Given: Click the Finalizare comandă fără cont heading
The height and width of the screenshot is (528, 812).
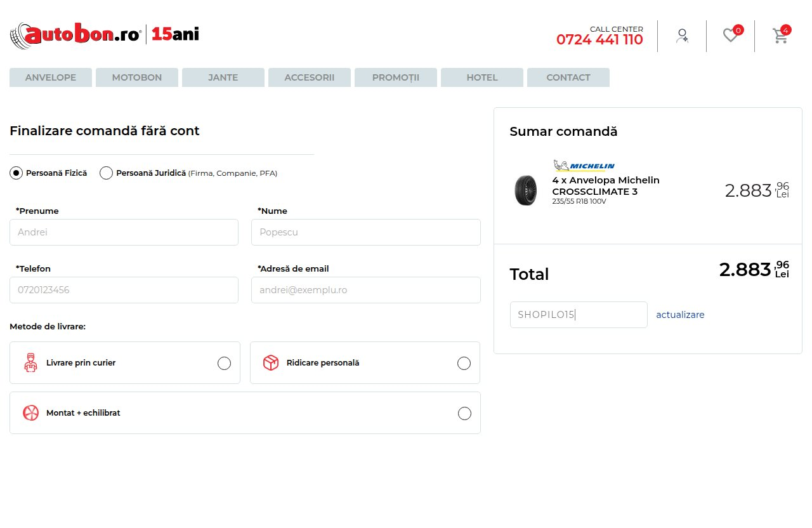Looking at the screenshot, I should coord(105,131).
